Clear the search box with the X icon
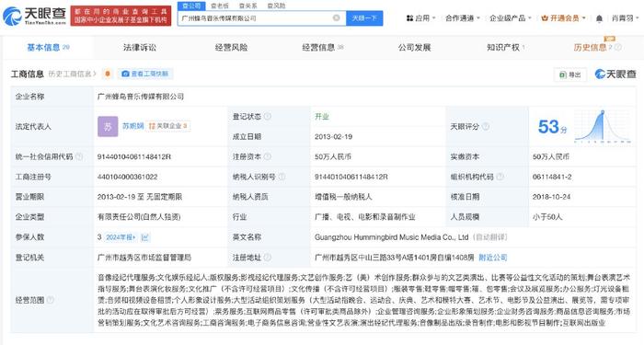 coord(337,17)
